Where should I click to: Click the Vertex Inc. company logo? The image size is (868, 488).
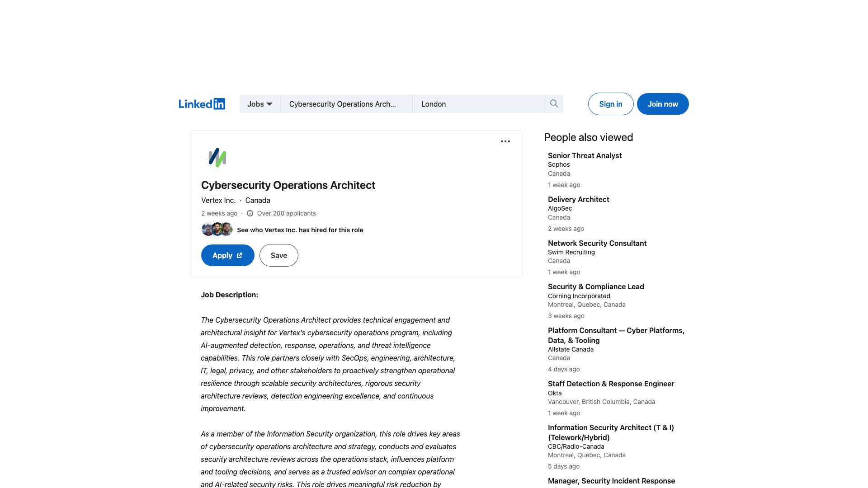pos(217,158)
